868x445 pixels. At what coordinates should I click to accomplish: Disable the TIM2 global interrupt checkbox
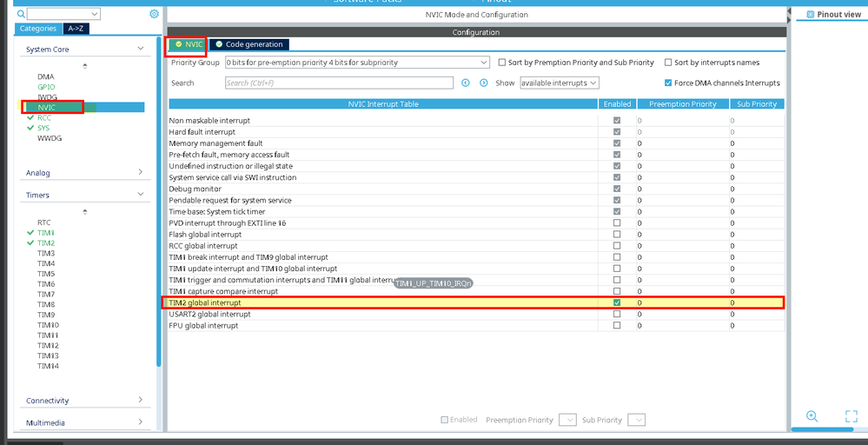tap(617, 302)
